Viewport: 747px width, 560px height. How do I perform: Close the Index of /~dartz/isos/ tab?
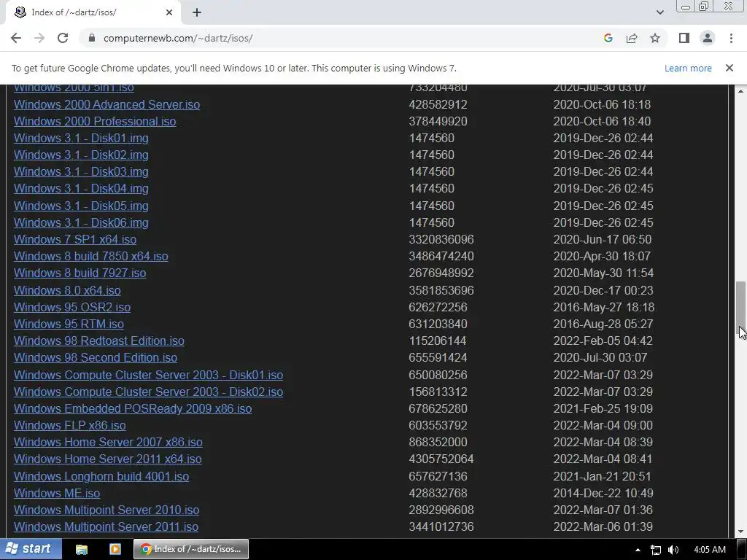click(x=169, y=12)
